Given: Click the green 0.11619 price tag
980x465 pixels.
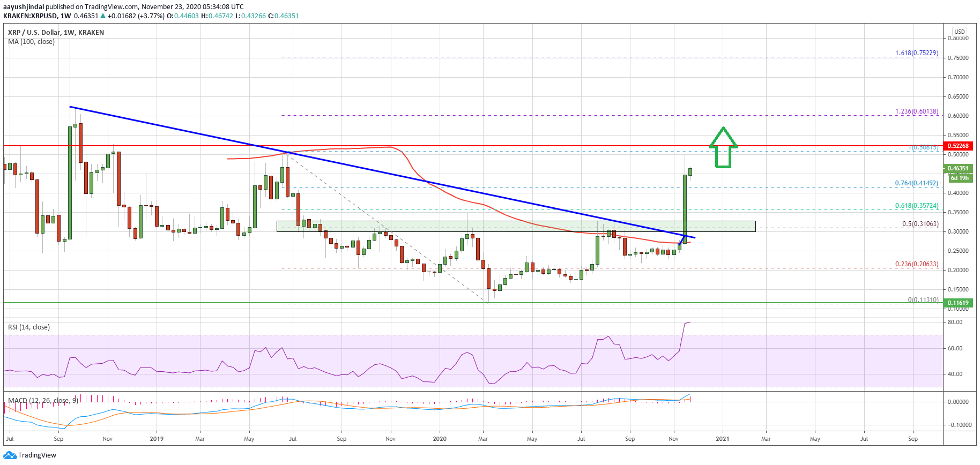Looking at the screenshot, I should coord(958,303).
